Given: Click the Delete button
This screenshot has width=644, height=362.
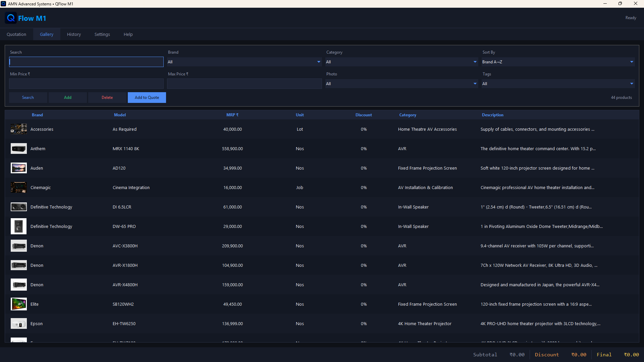Looking at the screenshot, I should 107,98.
